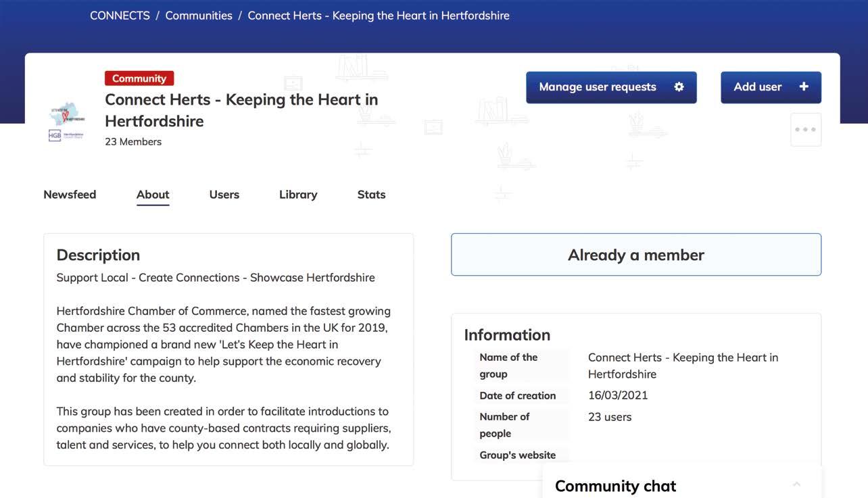The image size is (868, 498).
Task: View the Stats tab
Action: coord(371,195)
